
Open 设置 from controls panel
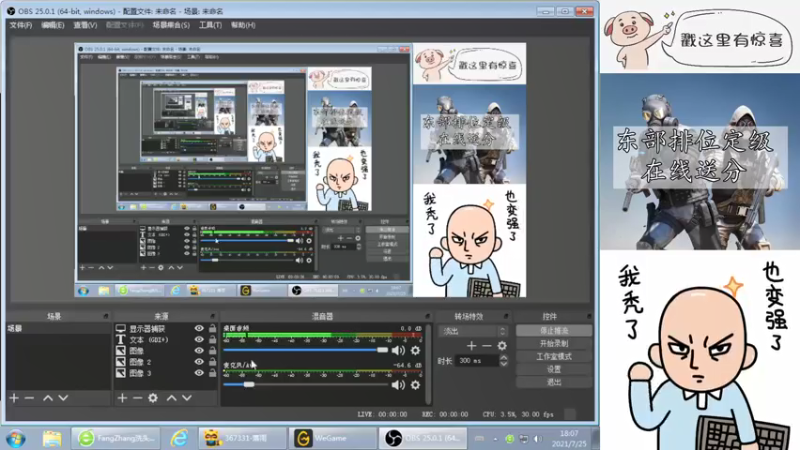click(x=554, y=369)
